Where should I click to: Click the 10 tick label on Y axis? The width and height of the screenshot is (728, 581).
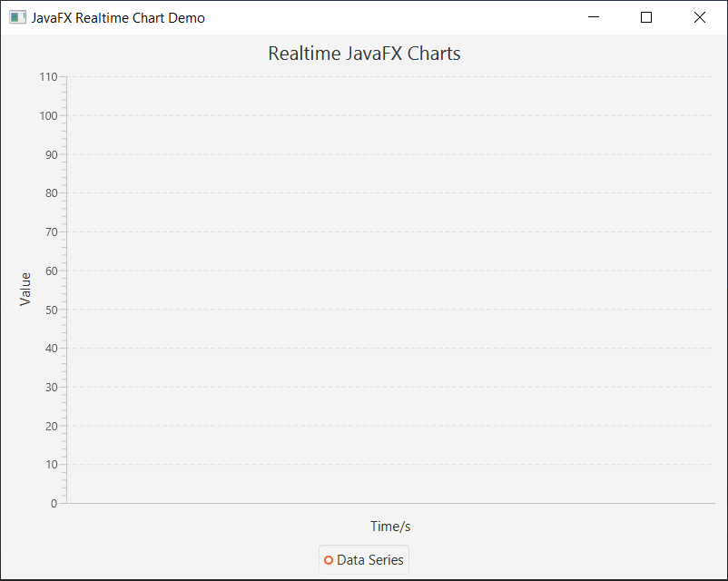click(52, 465)
